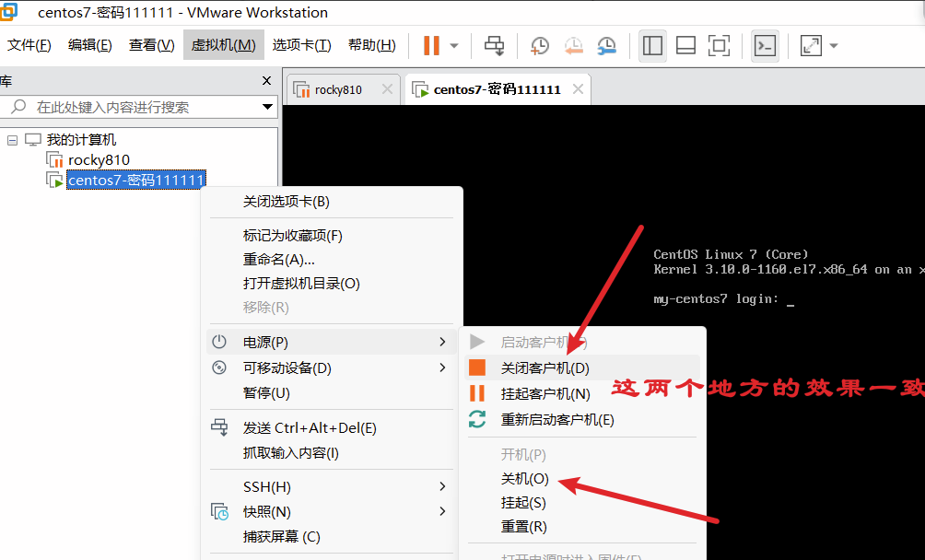This screenshot has height=560, width=925.
Task: Choose 捕获屏幕 (C) in context menu
Action: pos(332,537)
